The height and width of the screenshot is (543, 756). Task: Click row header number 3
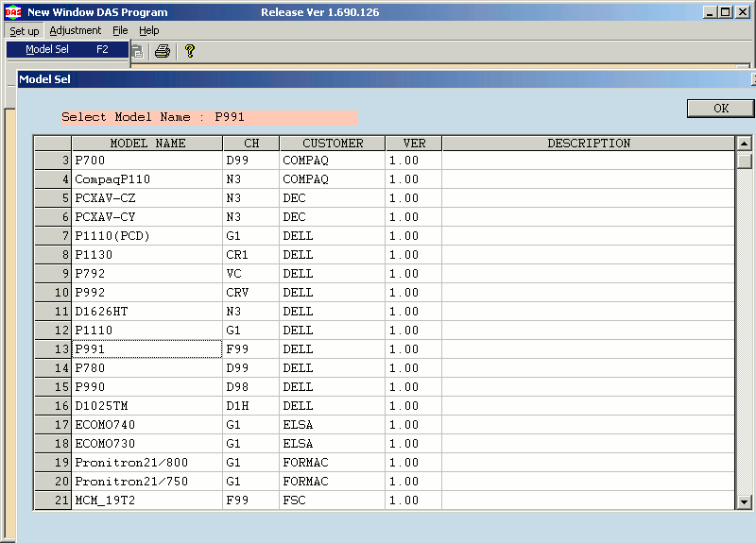[x=53, y=161]
